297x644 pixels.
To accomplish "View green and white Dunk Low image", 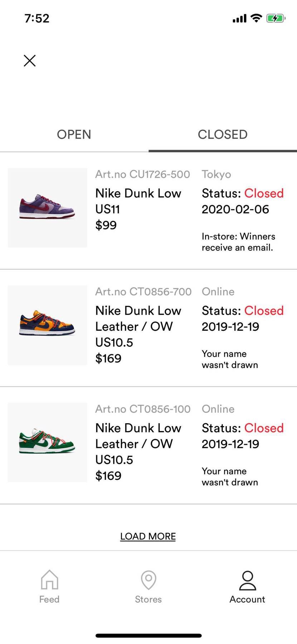I will [48, 442].
